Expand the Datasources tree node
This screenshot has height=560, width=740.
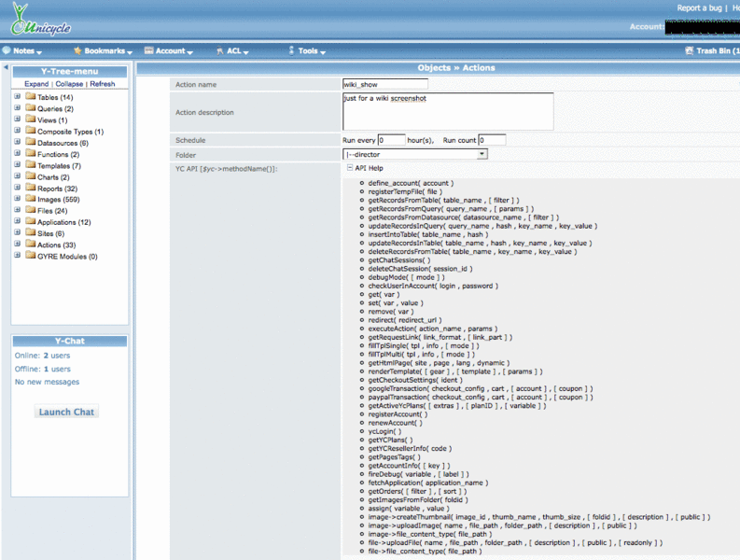point(17,143)
